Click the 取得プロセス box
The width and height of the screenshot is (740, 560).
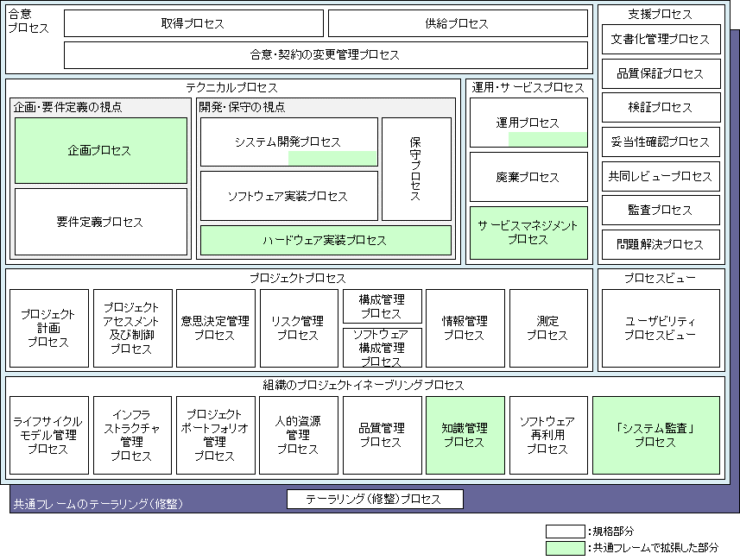(193, 23)
